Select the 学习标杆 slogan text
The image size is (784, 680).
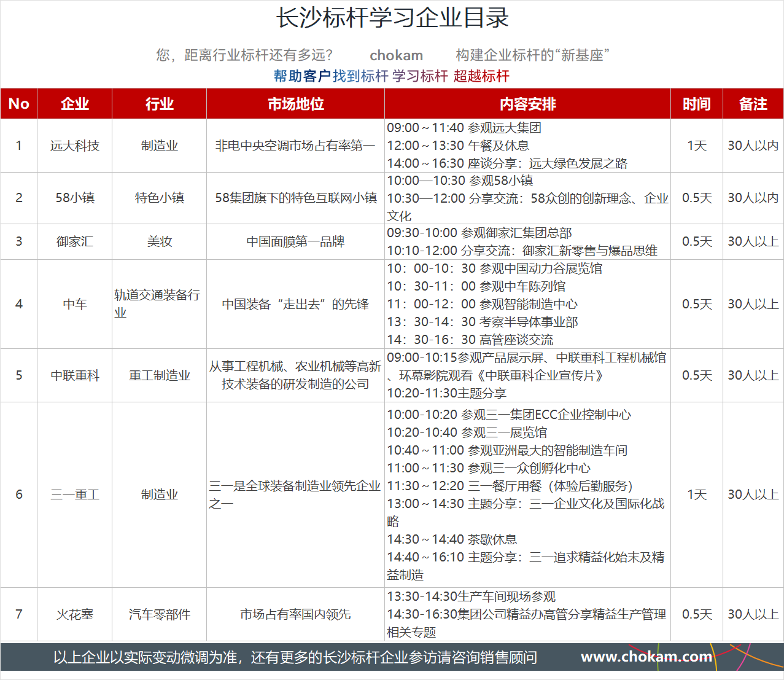421,76
